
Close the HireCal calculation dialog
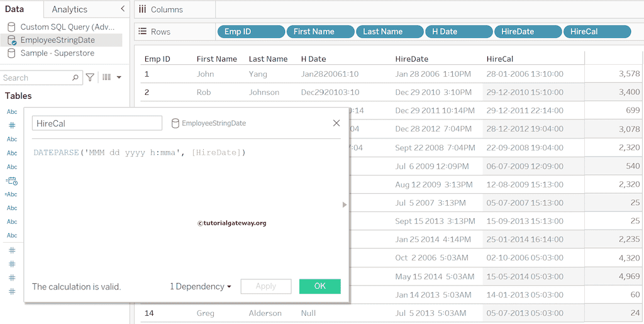[x=336, y=123]
